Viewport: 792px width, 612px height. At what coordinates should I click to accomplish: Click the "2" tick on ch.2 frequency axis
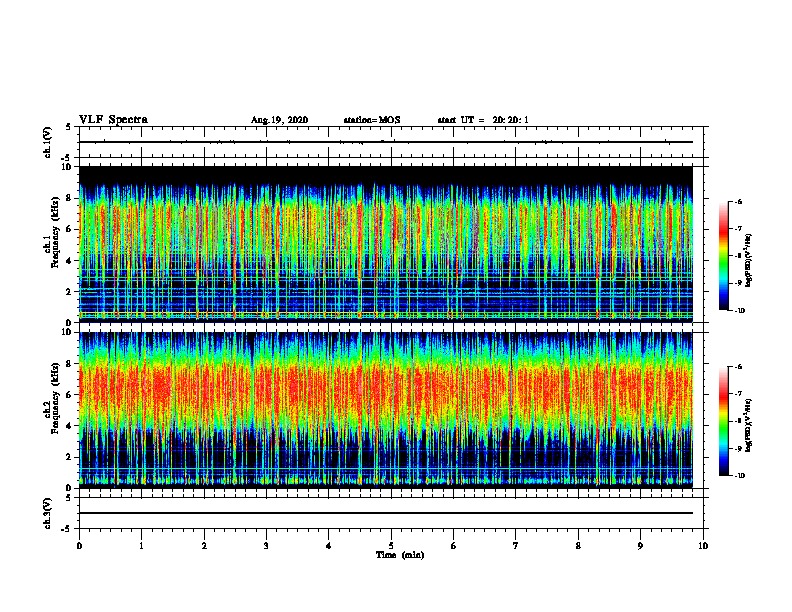(69, 457)
